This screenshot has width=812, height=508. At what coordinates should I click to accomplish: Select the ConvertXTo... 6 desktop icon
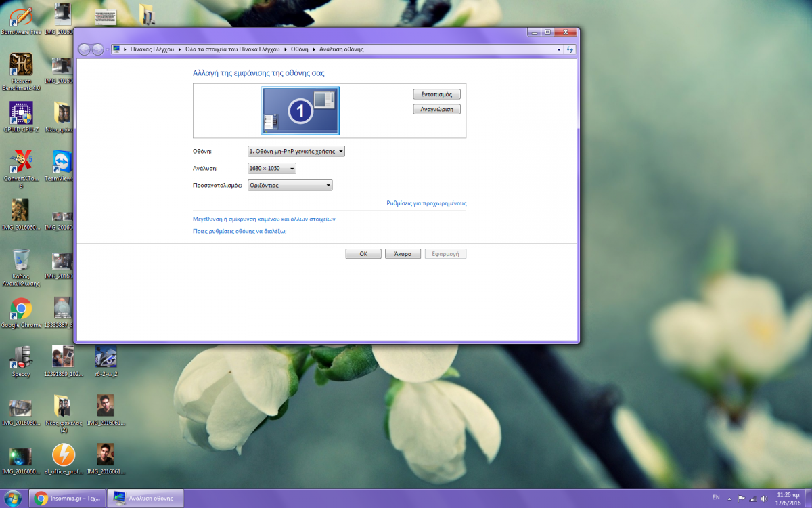pos(21,169)
